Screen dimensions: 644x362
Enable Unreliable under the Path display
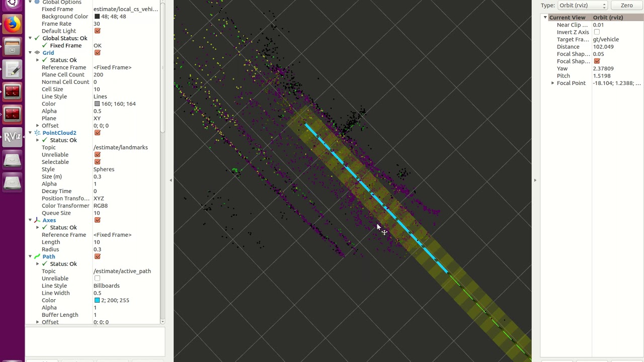97,279
